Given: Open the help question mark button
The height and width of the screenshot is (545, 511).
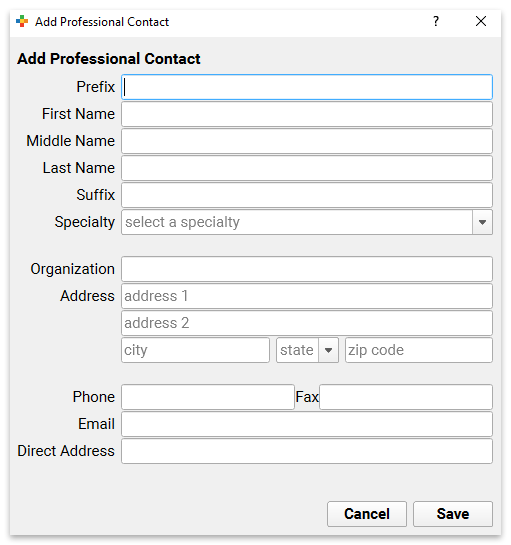Looking at the screenshot, I should pos(436,22).
